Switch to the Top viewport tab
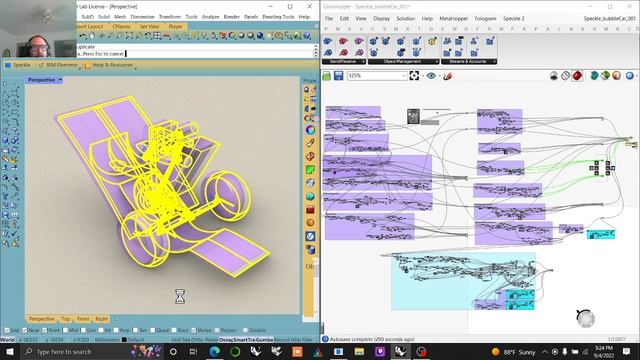 (65, 319)
